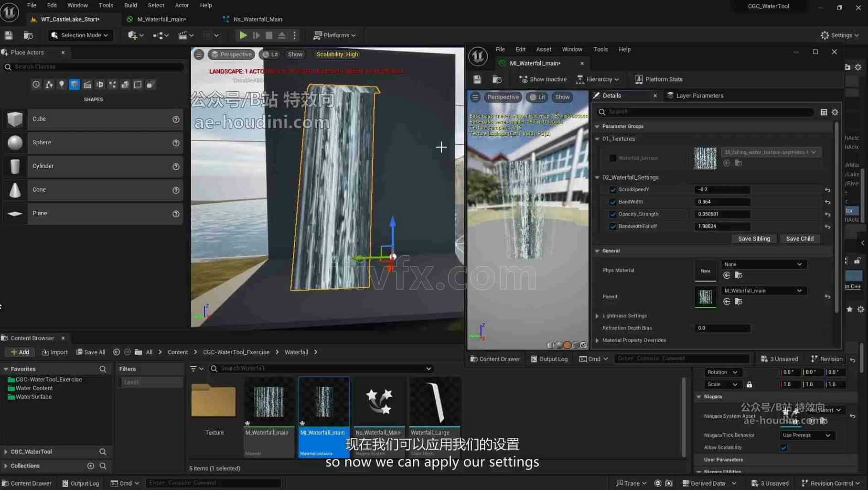Click material editor browse to asset icon
The width and height of the screenshot is (868, 490).
tap(497, 79)
